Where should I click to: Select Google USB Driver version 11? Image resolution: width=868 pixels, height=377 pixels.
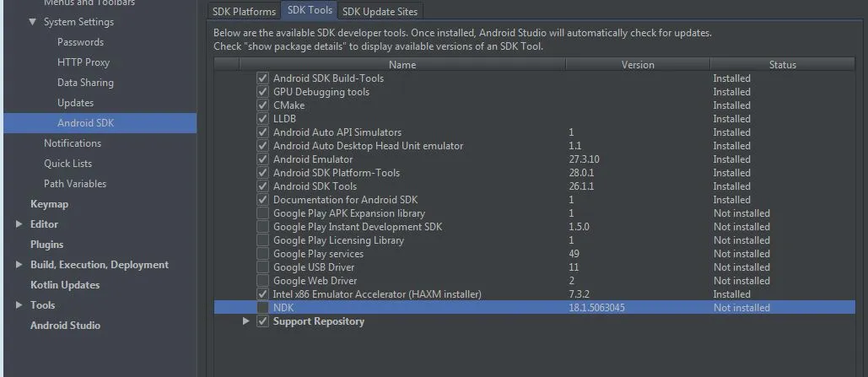(574, 267)
